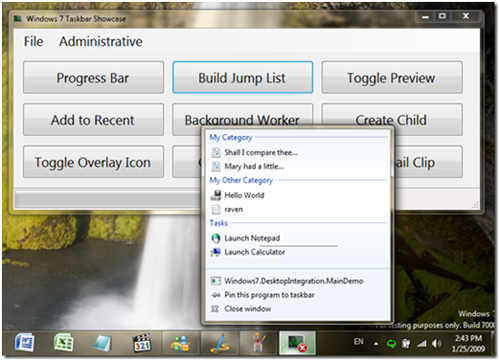500x361 pixels.
Task: Open Media Player Classic taskbar icon
Action: (x=142, y=343)
